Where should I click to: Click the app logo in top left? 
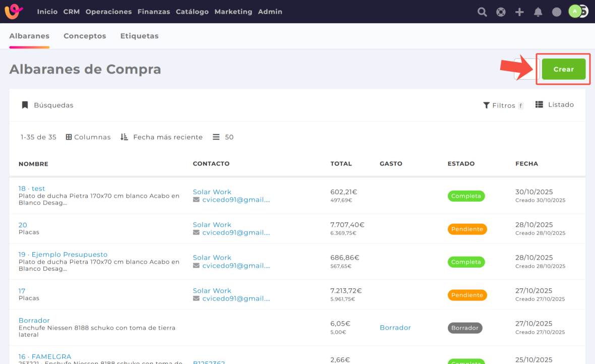point(14,12)
